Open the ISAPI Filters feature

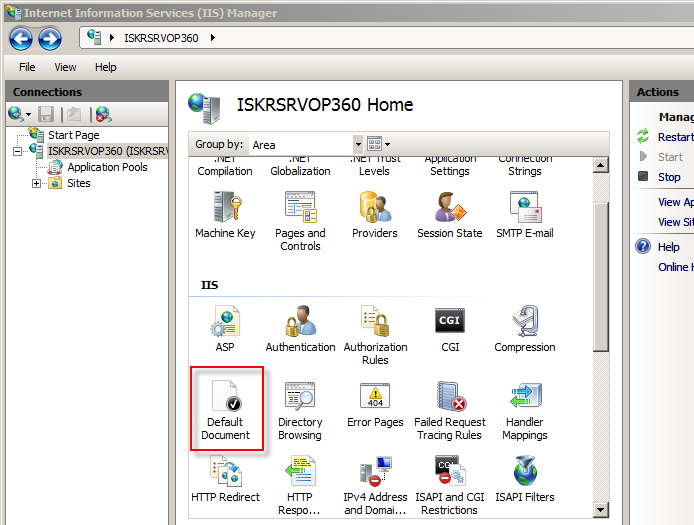tap(525, 479)
